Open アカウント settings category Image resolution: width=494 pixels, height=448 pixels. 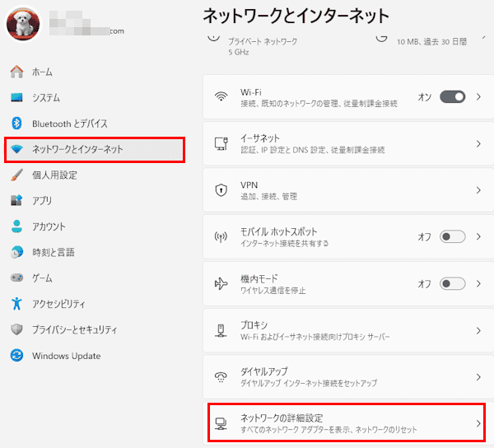[x=49, y=226]
